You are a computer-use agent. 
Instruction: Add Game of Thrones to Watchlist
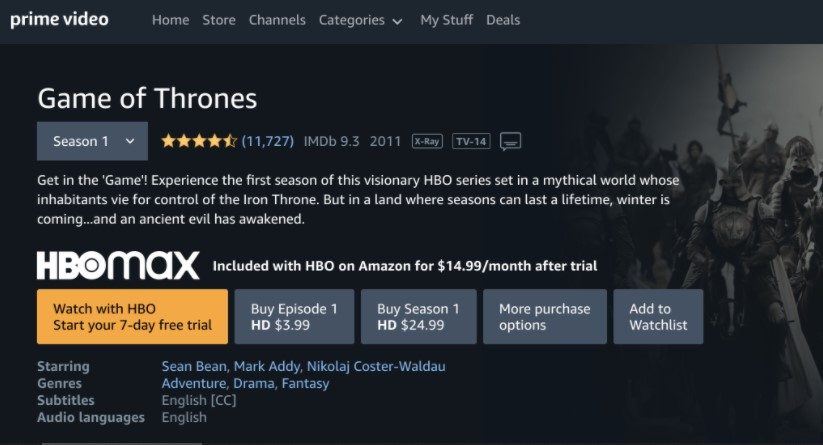(657, 317)
